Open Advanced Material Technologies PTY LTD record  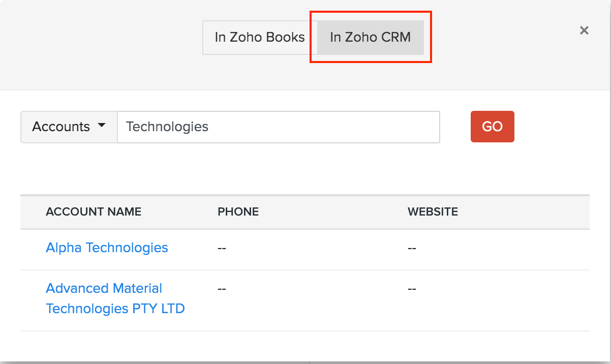pos(115,298)
